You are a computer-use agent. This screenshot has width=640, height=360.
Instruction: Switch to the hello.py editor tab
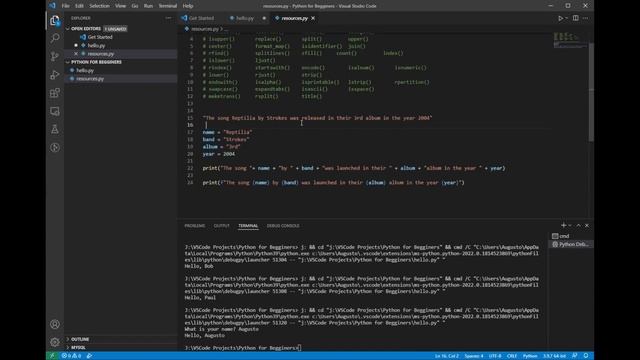[x=244, y=18]
